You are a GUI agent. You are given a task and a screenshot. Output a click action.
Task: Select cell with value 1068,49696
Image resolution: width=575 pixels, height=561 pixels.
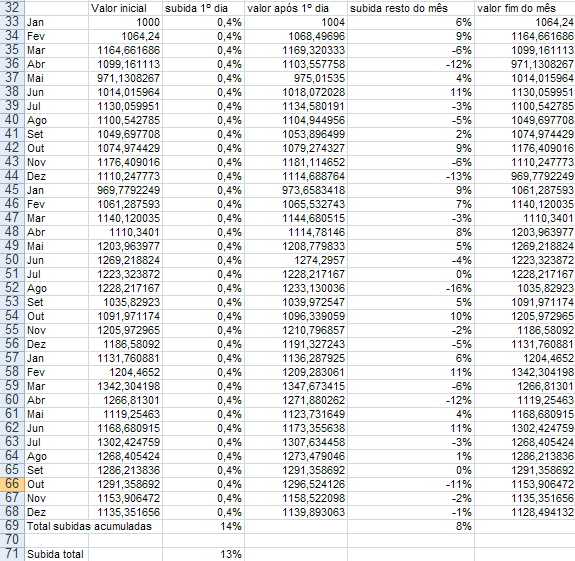(x=296, y=36)
